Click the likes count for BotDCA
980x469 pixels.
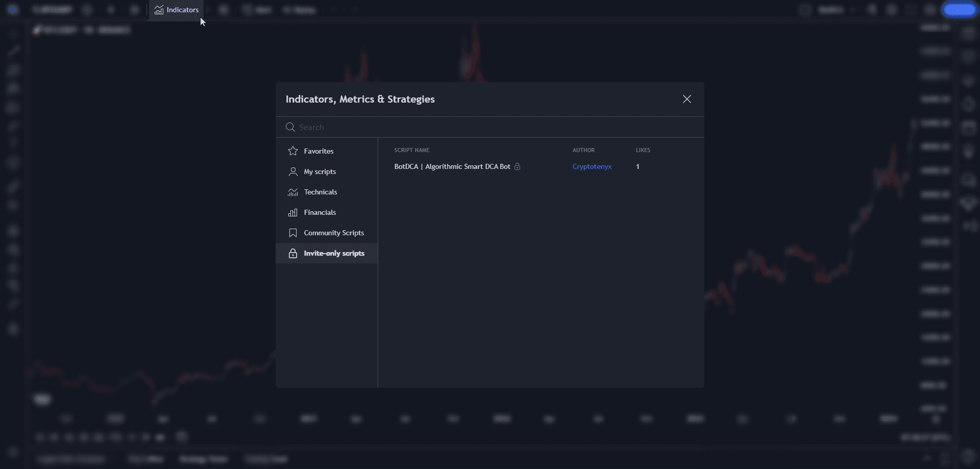pyautogui.click(x=638, y=166)
